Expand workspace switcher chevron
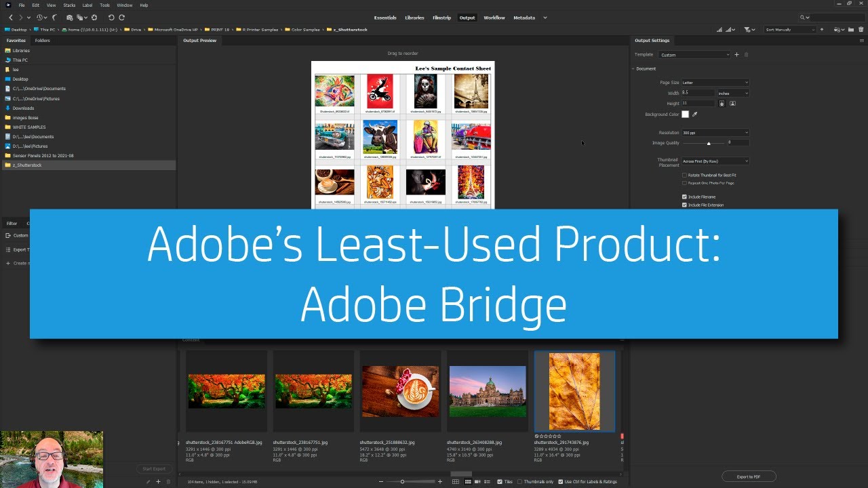The height and width of the screenshot is (488, 868). 545,18
